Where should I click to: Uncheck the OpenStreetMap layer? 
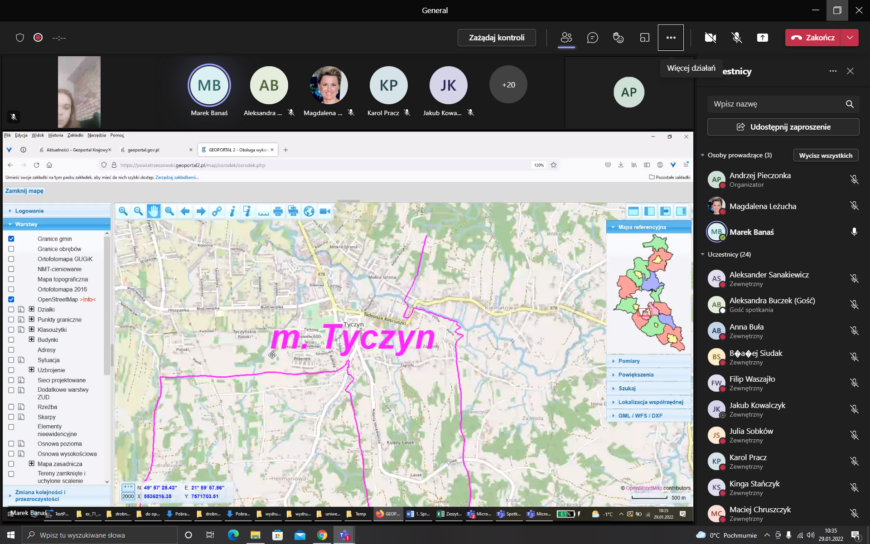[11, 299]
